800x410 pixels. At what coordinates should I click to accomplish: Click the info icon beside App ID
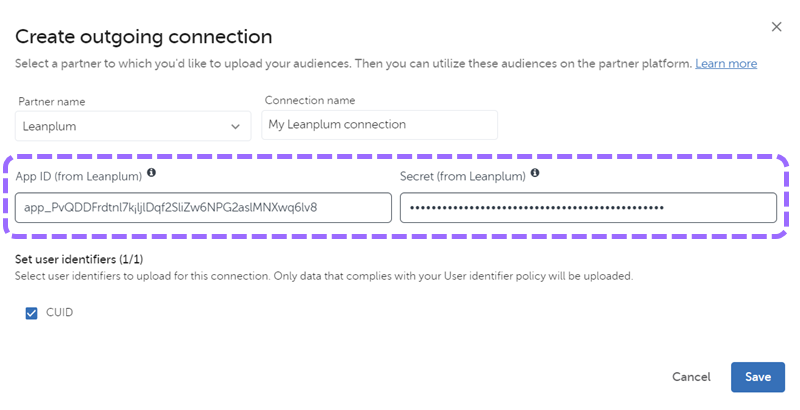(x=152, y=173)
